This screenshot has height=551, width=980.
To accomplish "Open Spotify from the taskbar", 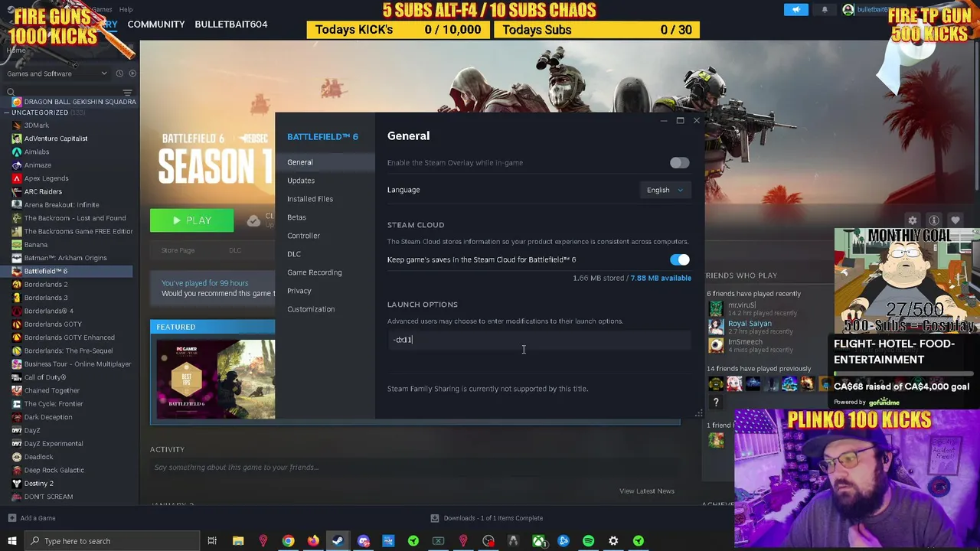I will point(588,541).
